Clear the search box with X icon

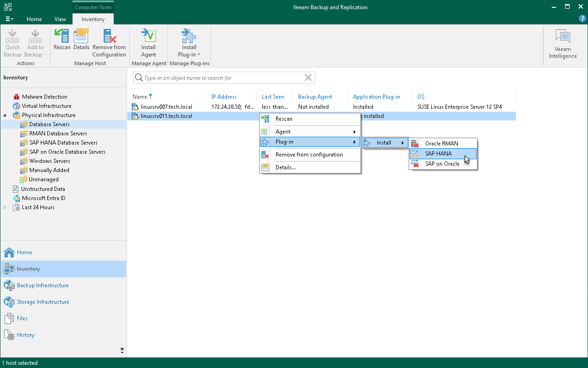(x=308, y=78)
